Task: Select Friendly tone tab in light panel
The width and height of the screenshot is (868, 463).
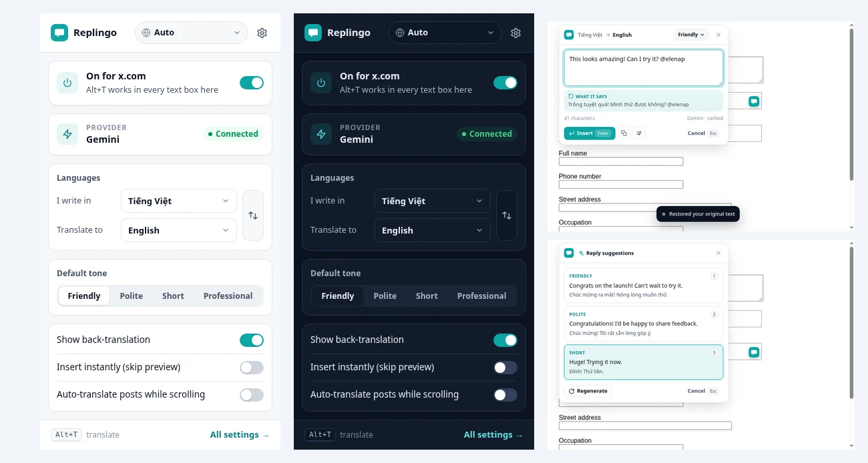Action: pos(84,296)
